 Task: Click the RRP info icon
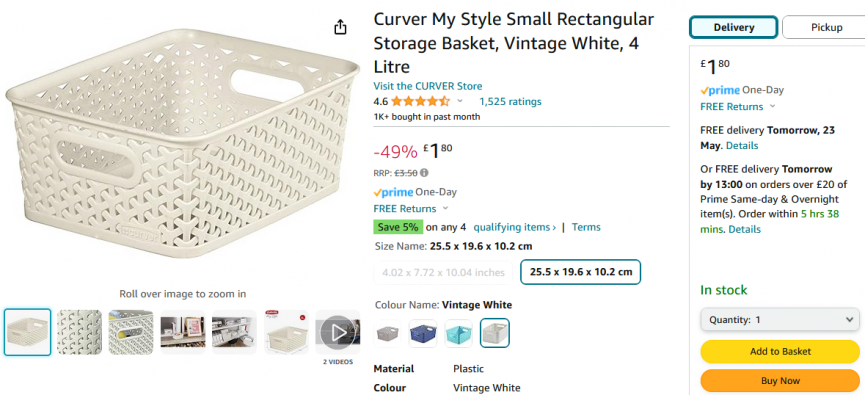[424, 173]
